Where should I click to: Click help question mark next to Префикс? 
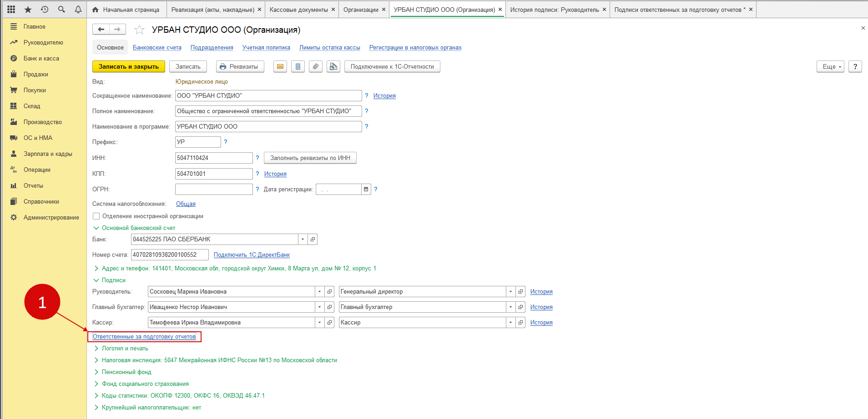(226, 142)
